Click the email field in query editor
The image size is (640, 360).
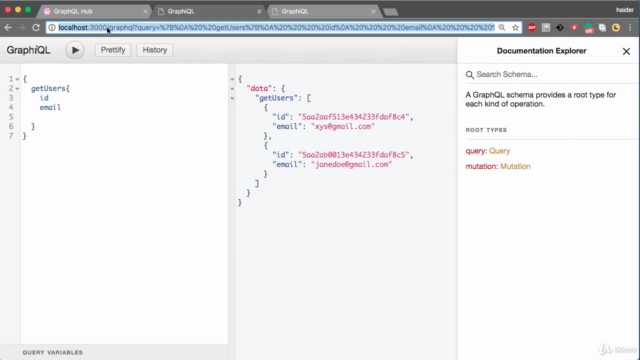click(50, 107)
